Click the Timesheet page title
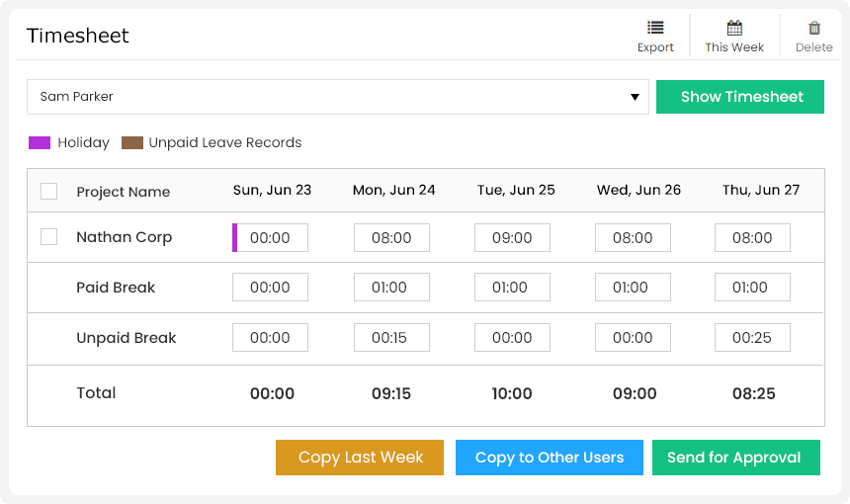The height and width of the screenshot is (504, 850). coord(77,36)
